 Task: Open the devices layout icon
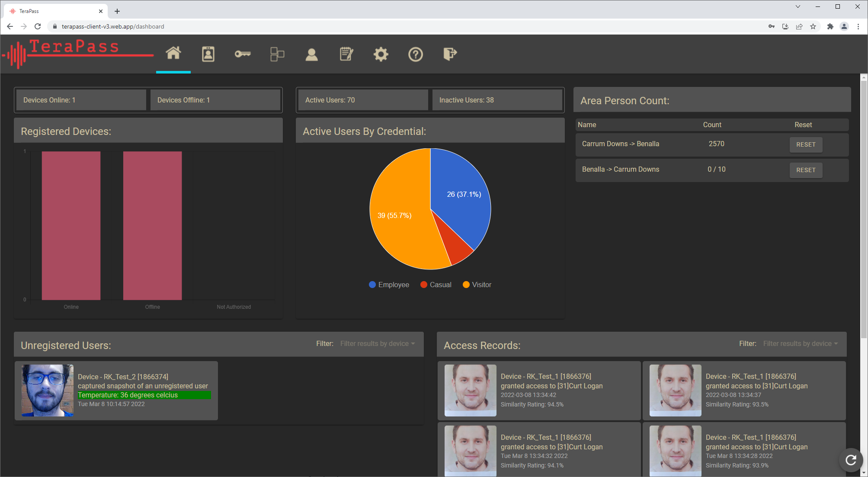[277, 54]
